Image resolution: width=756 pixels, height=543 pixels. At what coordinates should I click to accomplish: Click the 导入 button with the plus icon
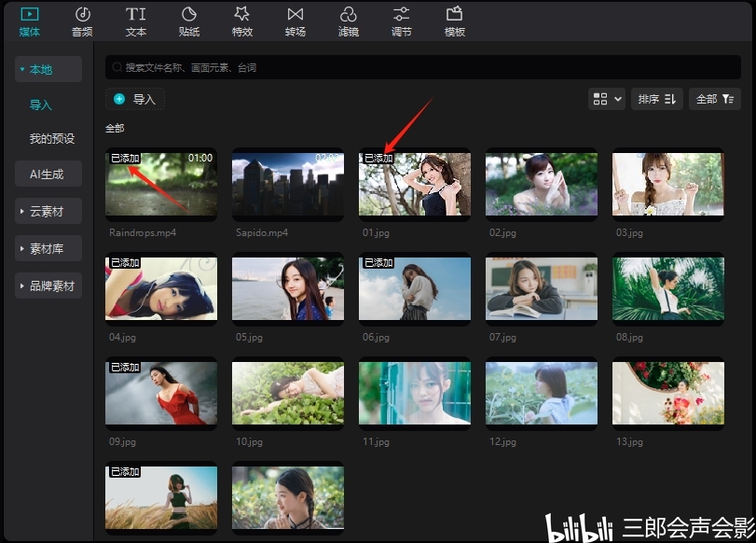point(135,99)
